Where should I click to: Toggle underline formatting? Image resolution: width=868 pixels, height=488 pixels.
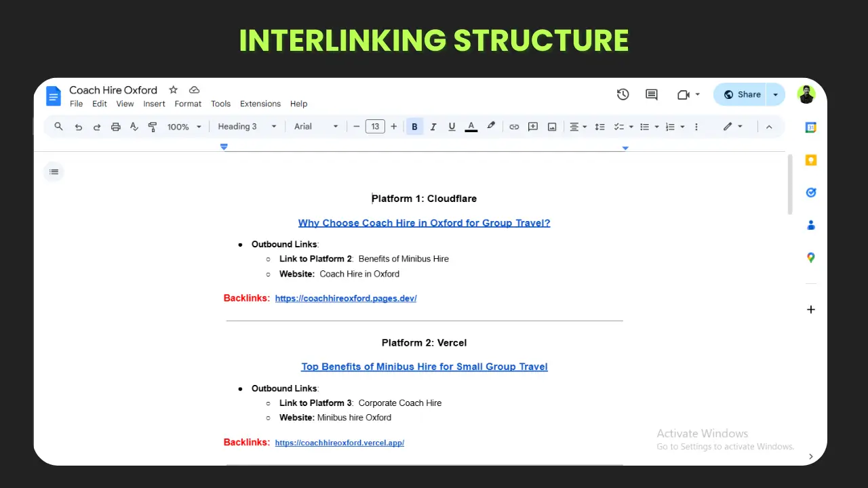(452, 127)
